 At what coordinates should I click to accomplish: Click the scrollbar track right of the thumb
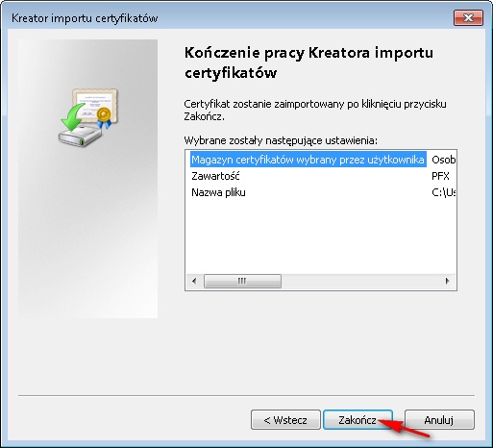[360, 281]
